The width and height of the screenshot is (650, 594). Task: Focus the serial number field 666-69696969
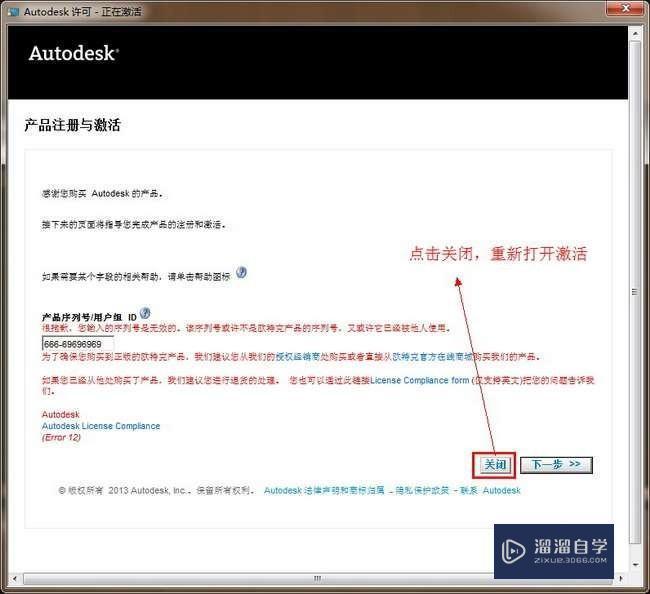pos(78,344)
